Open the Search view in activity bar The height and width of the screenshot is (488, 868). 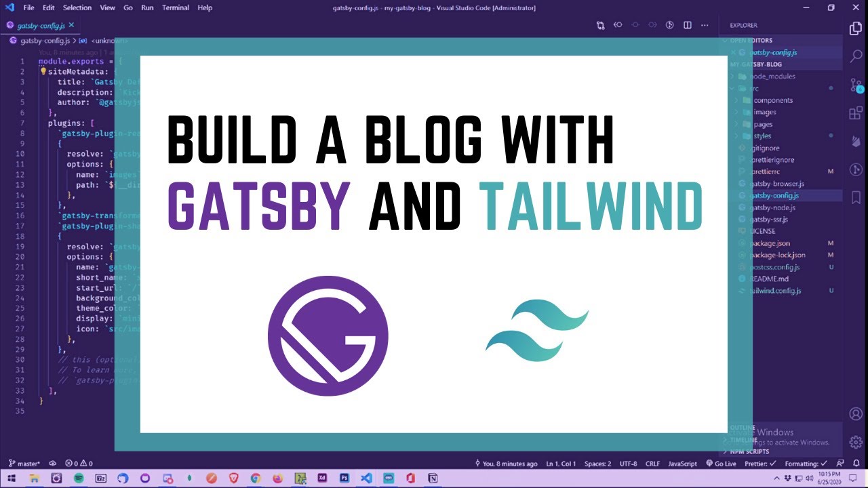[856, 56]
